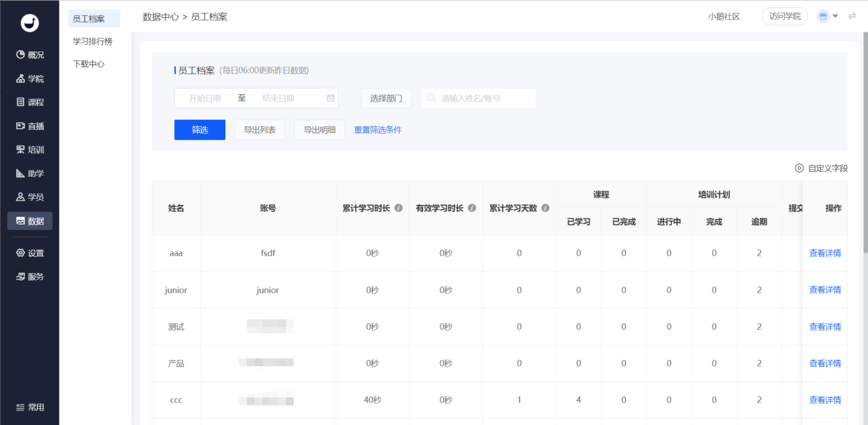Click 查看详情 for the 产品 row
Screen dimensions: 868x425
[825, 363]
